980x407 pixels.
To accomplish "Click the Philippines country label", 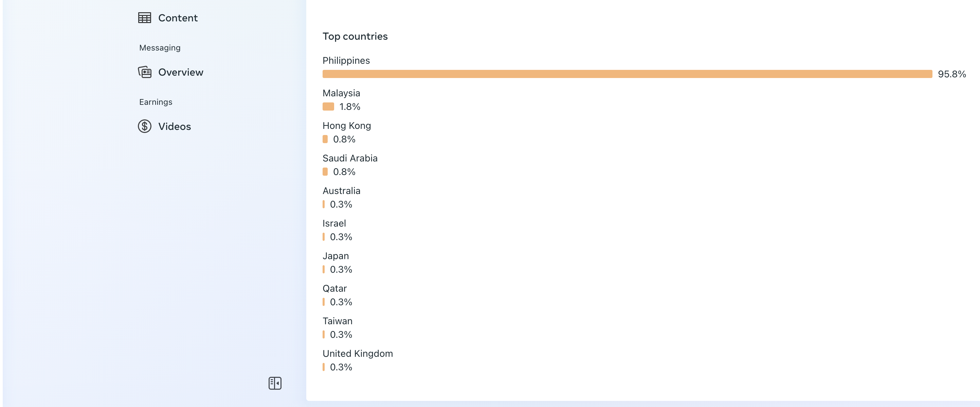I will pyautogui.click(x=346, y=60).
